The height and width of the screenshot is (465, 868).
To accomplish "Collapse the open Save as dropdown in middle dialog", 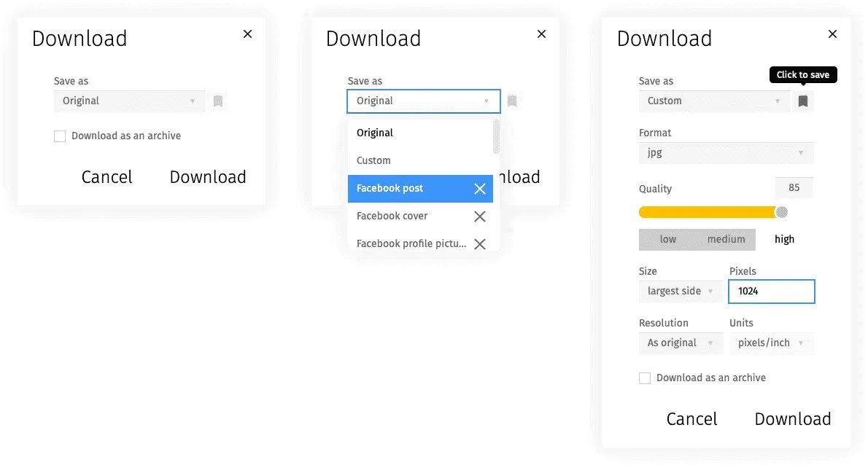I will (x=424, y=101).
